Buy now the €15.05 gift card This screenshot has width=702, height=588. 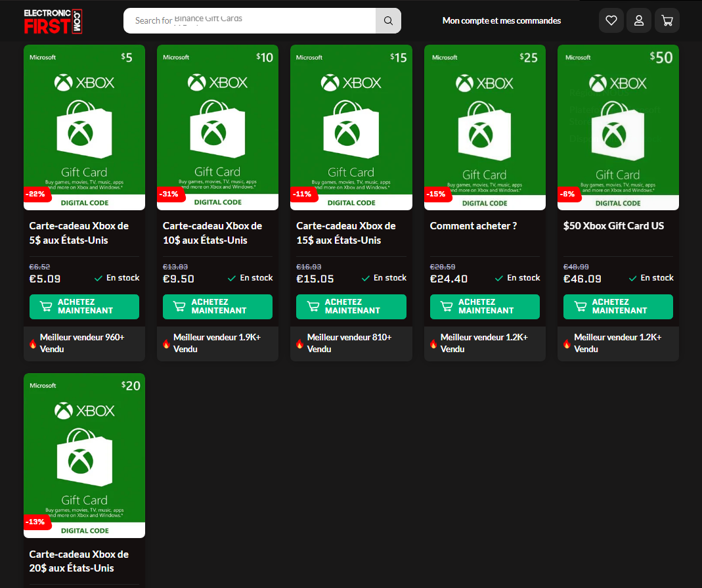click(351, 307)
